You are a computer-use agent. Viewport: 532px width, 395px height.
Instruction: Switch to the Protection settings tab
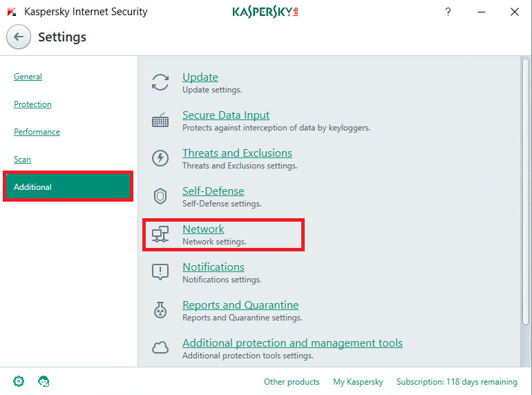coord(32,104)
